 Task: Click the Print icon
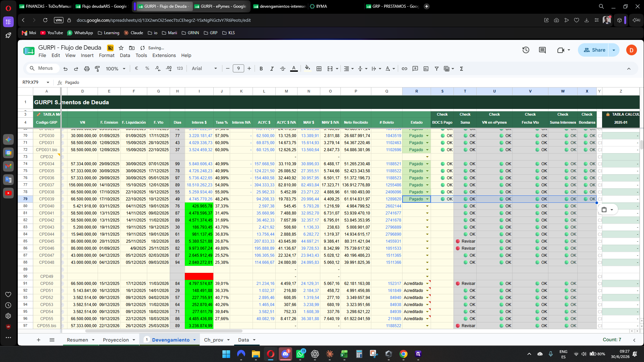pyautogui.click(x=87, y=69)
